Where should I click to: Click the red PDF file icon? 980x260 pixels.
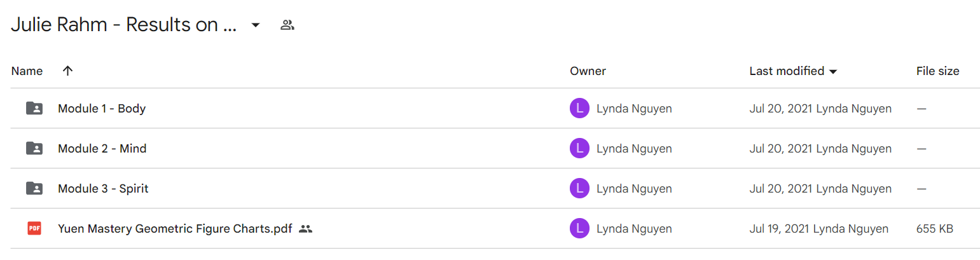[34, 228]
